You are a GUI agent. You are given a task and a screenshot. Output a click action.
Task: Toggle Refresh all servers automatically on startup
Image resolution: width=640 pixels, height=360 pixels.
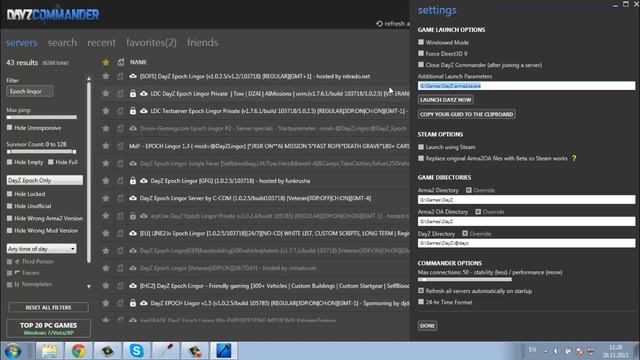421,291
